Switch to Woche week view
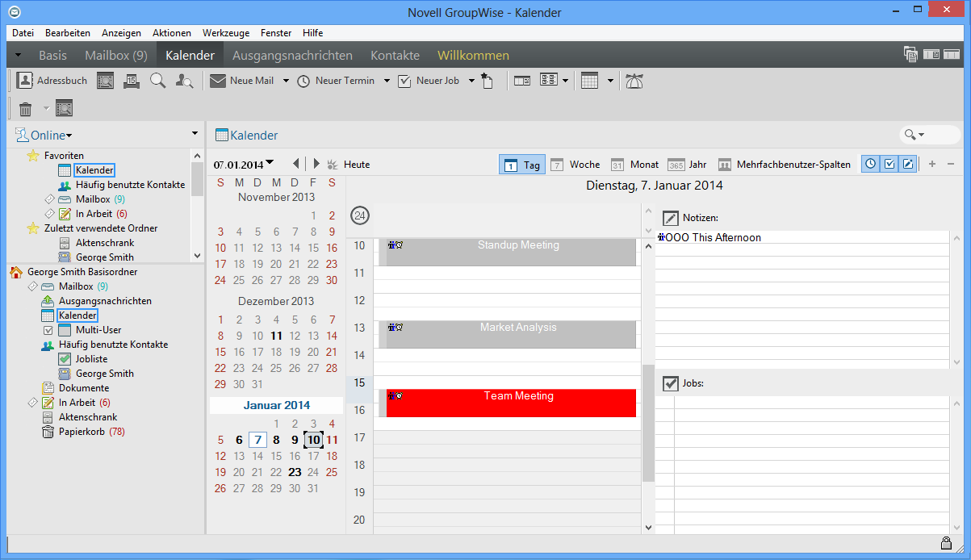Screen dimensions: 971x560 pos(575,165)
